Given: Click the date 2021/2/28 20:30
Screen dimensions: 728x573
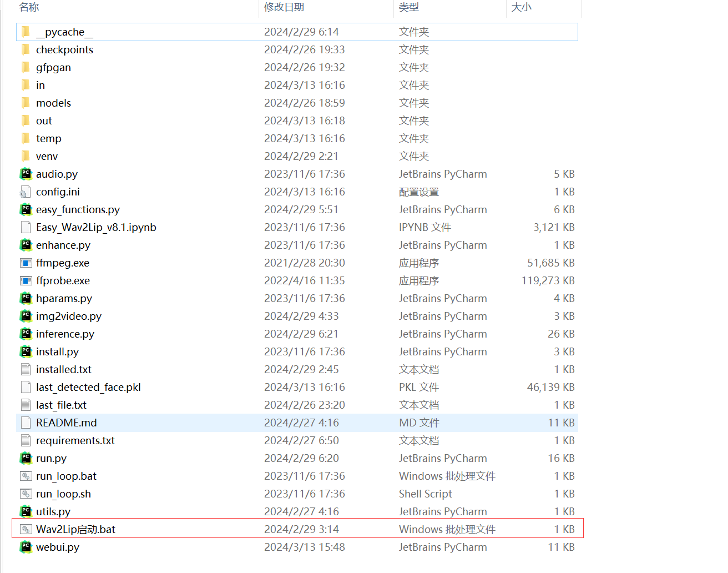Looking at the screenshot, I should tap(305, 263).
